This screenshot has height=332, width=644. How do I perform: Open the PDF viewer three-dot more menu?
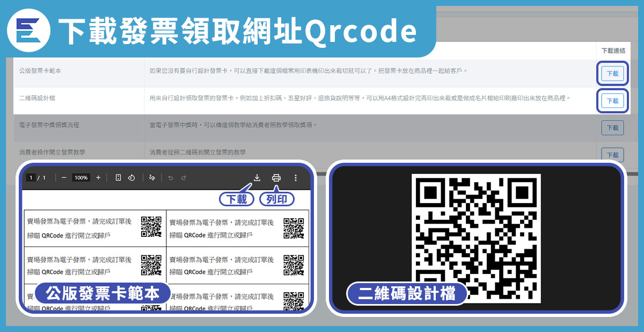[x=296, y=177]
